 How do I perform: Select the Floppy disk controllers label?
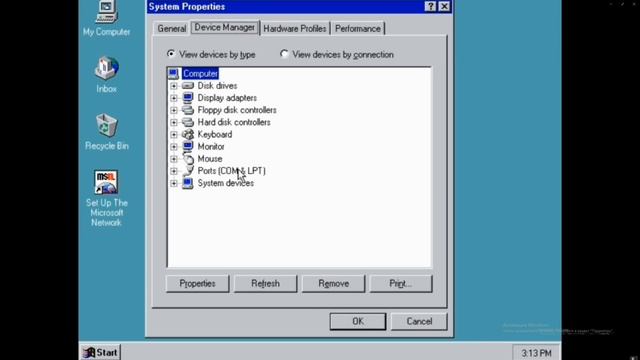pos(237,110)
